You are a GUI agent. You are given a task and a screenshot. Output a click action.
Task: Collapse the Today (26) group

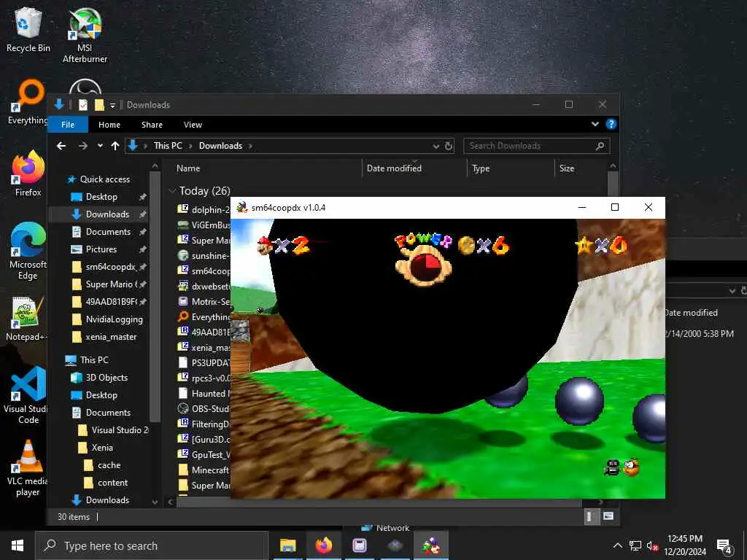pos(172,191)
